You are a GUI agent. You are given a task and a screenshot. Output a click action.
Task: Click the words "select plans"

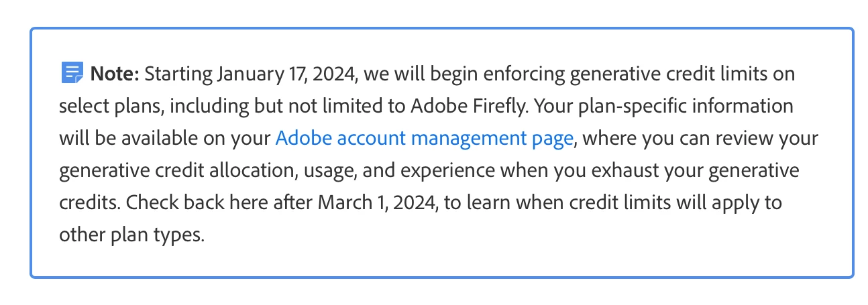(x=101, y=106)
